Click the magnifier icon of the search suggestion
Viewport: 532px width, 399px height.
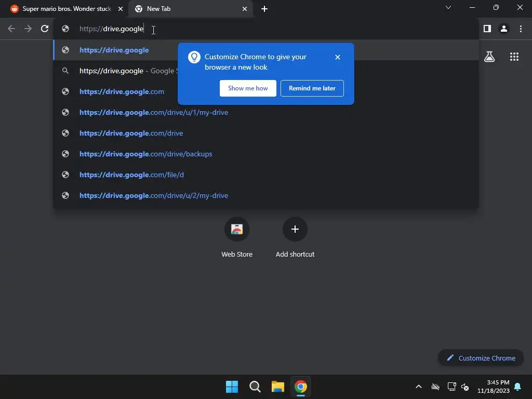65,71
